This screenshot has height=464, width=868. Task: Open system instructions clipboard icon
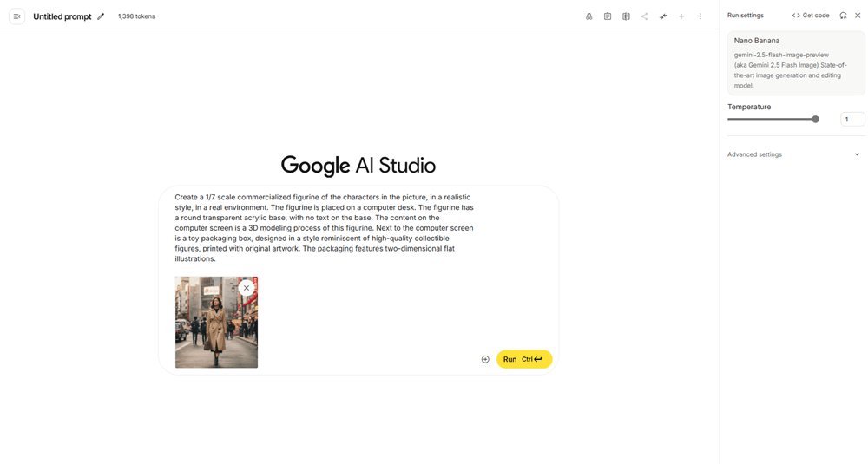608,16
